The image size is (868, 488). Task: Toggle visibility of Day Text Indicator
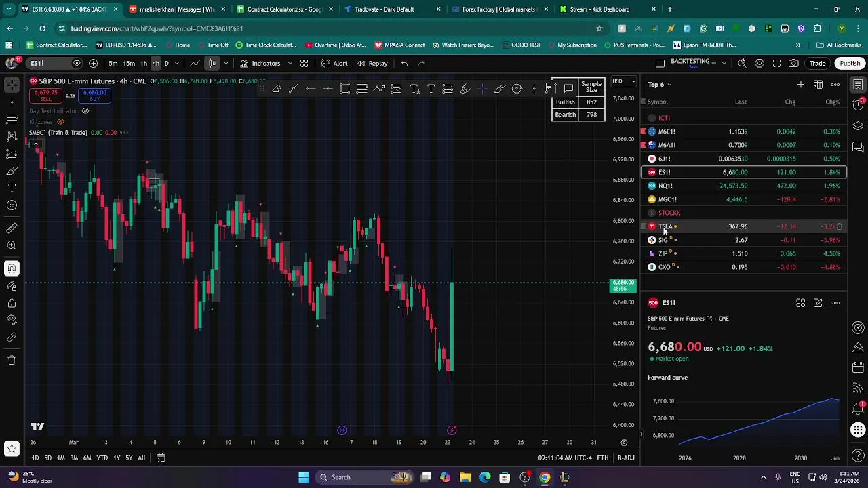(x=85, y=110)
